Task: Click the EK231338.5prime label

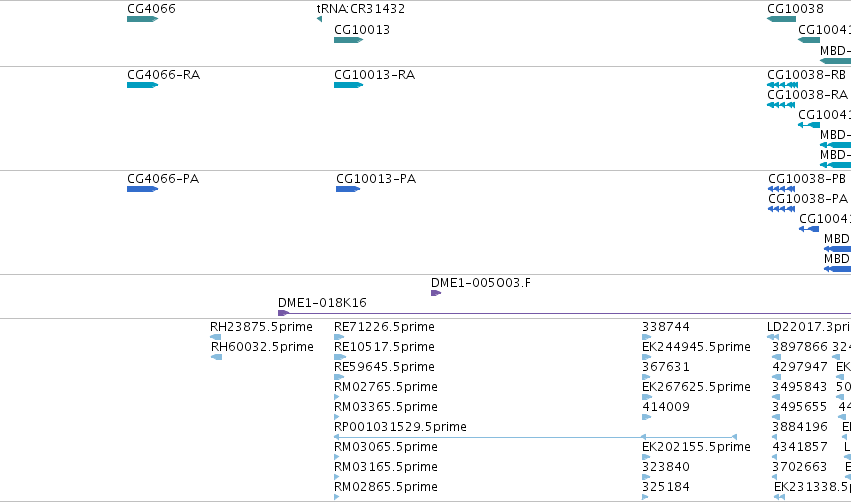Action: tap(812, 487)
